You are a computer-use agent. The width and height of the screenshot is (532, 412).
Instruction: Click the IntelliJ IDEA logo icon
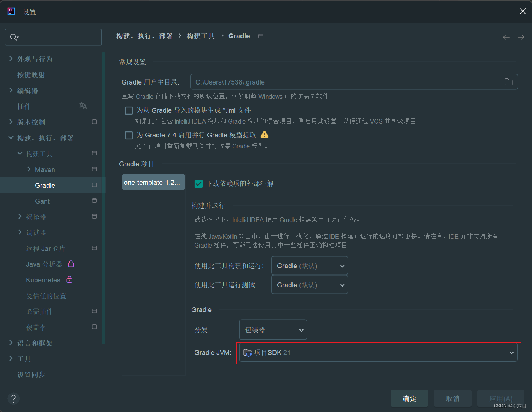point(11,11)
